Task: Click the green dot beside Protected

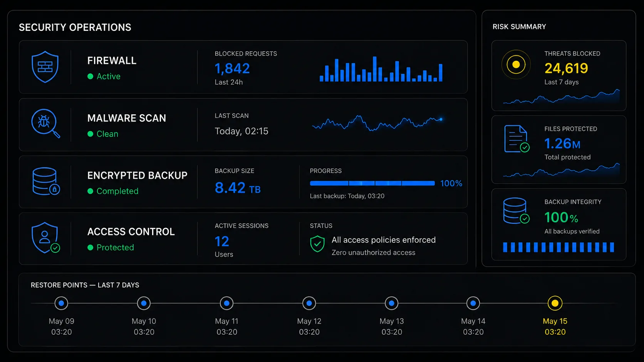Action: [x=91, y=248]
